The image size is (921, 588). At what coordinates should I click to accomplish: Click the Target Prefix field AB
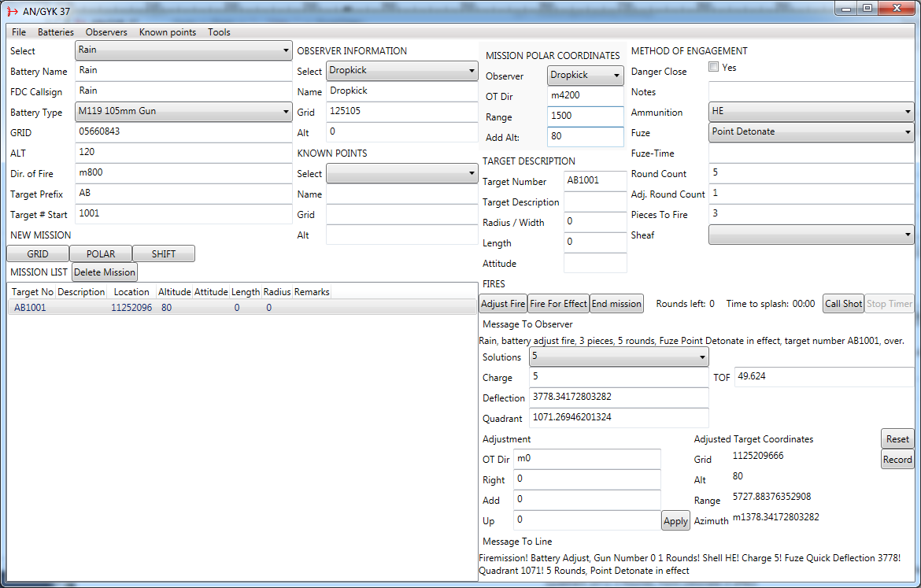(183, 194)
